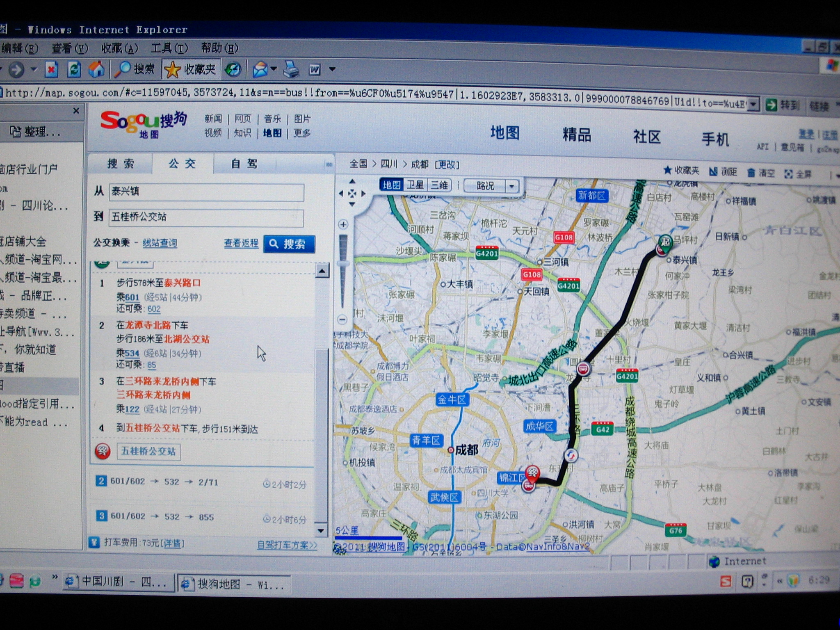This screenshot has width=840, height=630.
Task: Click the IE Stop button
Action: [x=51, y=69]
